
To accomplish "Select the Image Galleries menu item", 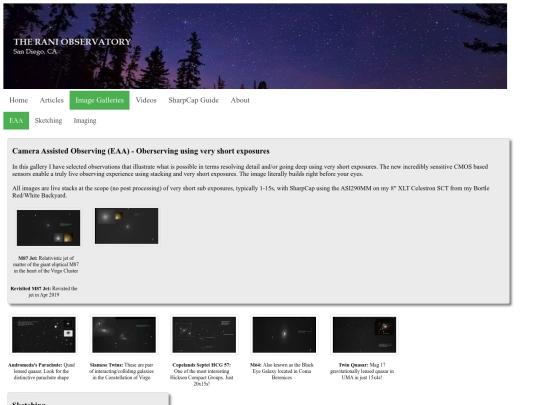I will tap(100, 100).
